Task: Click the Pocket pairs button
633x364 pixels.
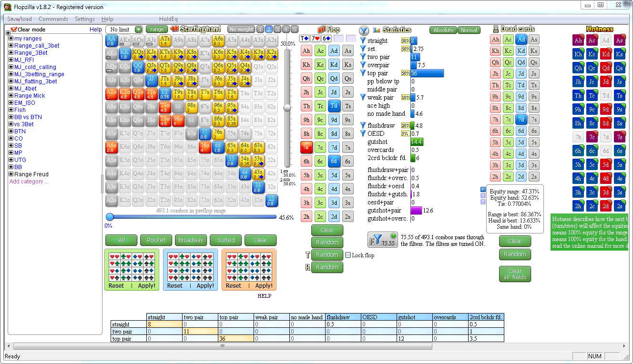Action: [x=156, y=240]
